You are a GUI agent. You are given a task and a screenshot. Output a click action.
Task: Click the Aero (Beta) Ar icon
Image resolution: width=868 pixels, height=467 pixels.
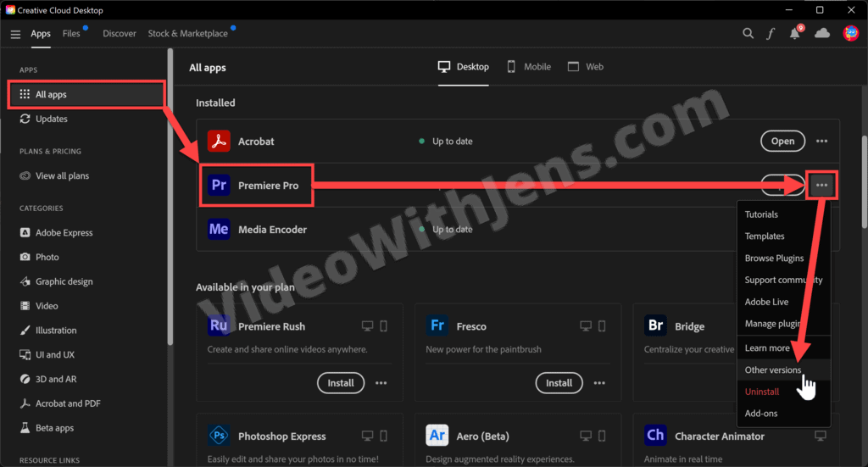[437, 436]
